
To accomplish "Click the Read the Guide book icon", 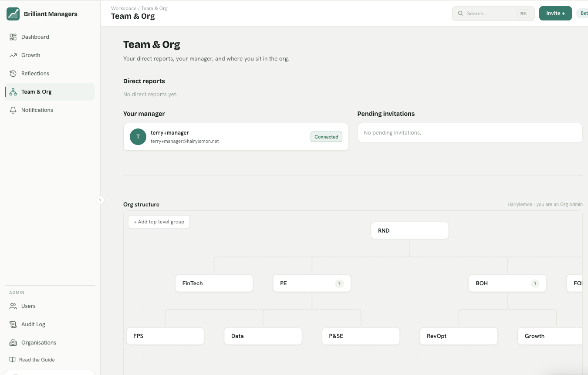I will (13, 360).
